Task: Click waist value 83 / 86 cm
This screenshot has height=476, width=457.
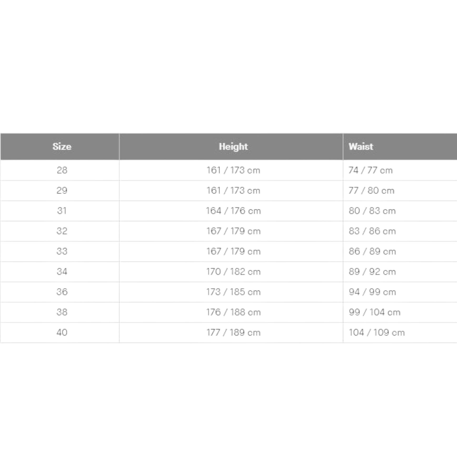Action: (372, 231)
